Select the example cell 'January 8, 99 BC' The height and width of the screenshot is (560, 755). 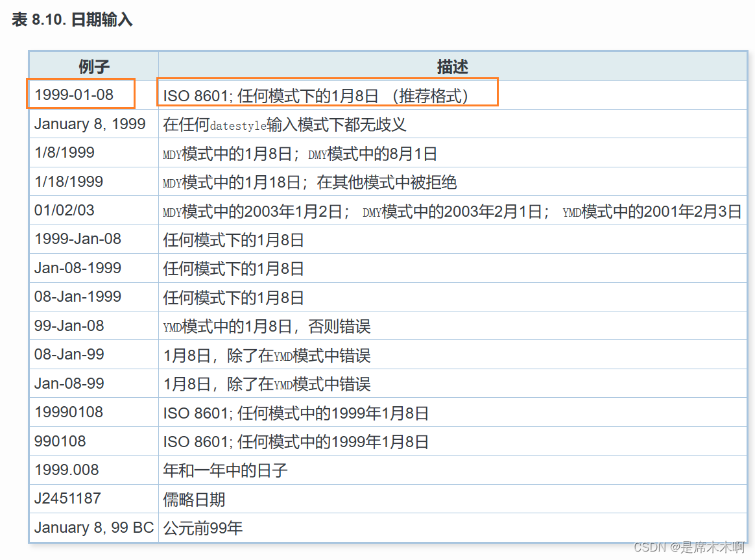coord(95,528)
